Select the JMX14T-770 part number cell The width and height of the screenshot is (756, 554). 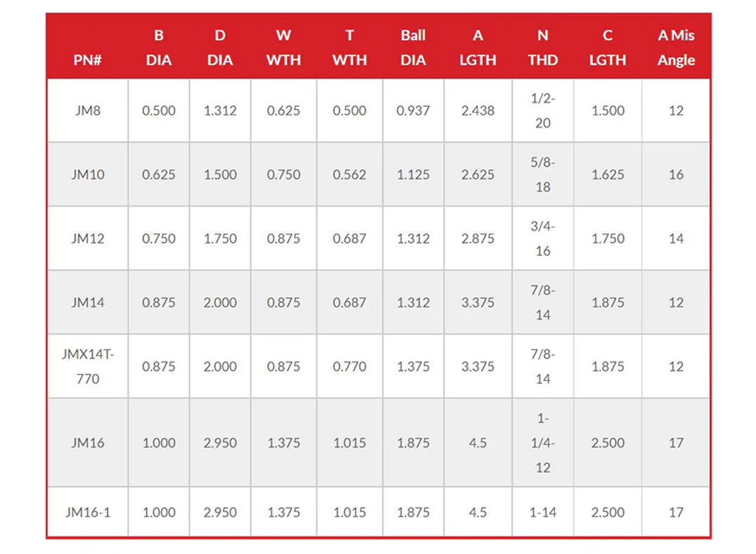88,366
